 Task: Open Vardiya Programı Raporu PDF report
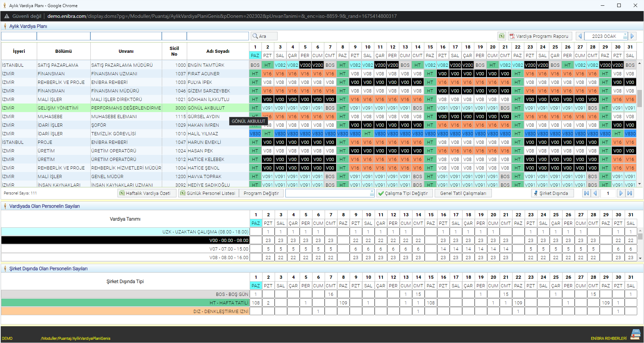(x=540, y=36)
